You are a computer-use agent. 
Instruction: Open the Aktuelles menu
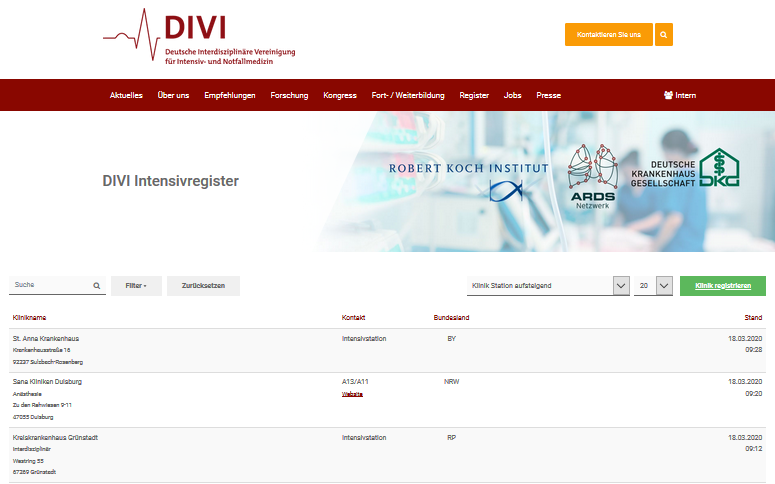click(x=126, y=95)
